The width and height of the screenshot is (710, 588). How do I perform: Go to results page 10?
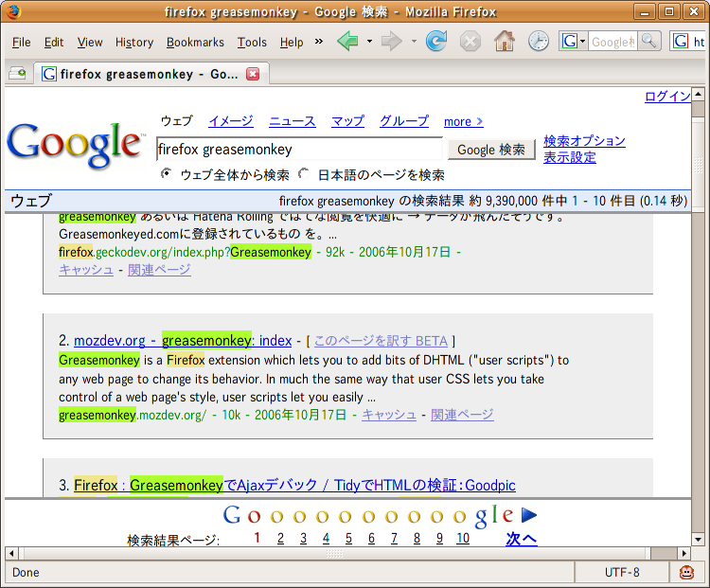coord(463,538)
